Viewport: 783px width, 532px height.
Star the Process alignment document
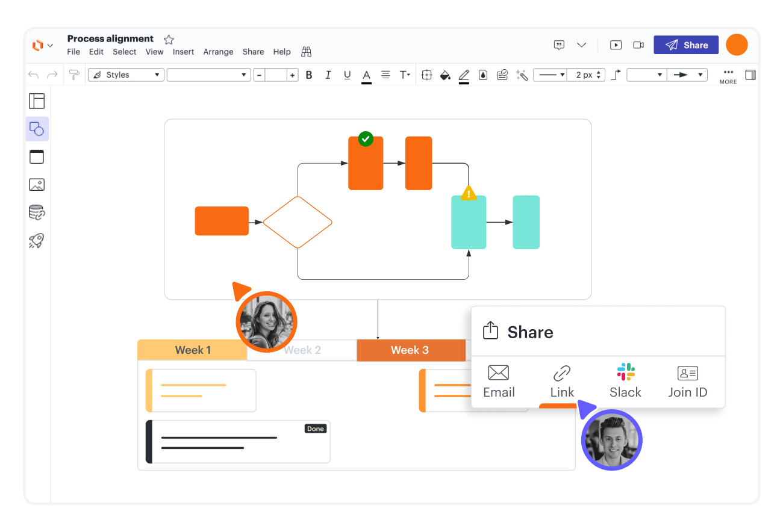tap(169, 40)
